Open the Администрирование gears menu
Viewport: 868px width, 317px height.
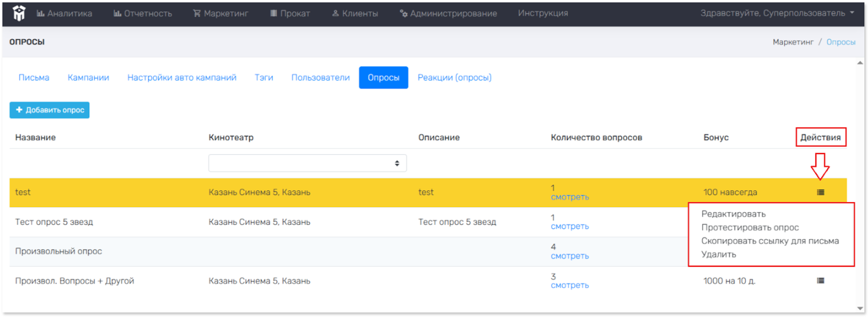point(448,13)
